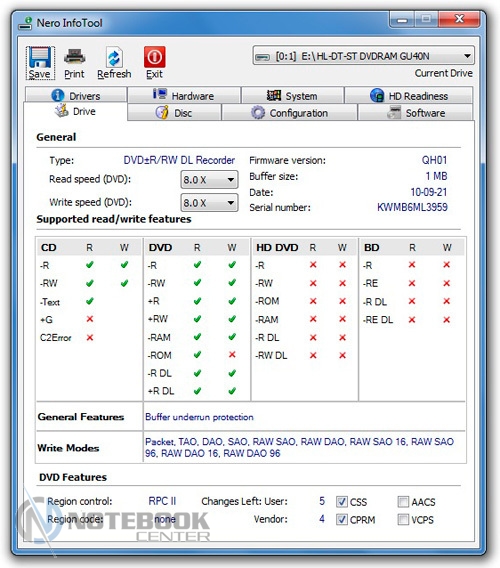Viewport: 500px width, 568px height.
Task: Click the BD column header
Action: 371,247
